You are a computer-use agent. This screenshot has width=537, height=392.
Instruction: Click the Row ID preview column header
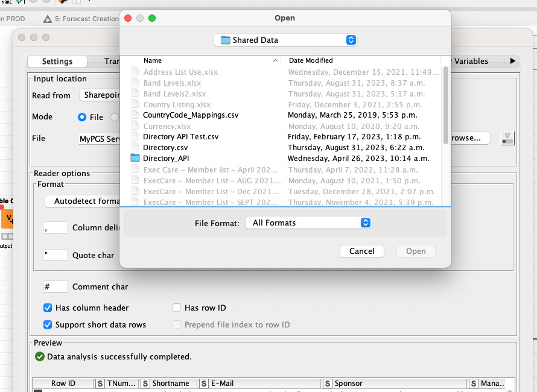[63, 384]
